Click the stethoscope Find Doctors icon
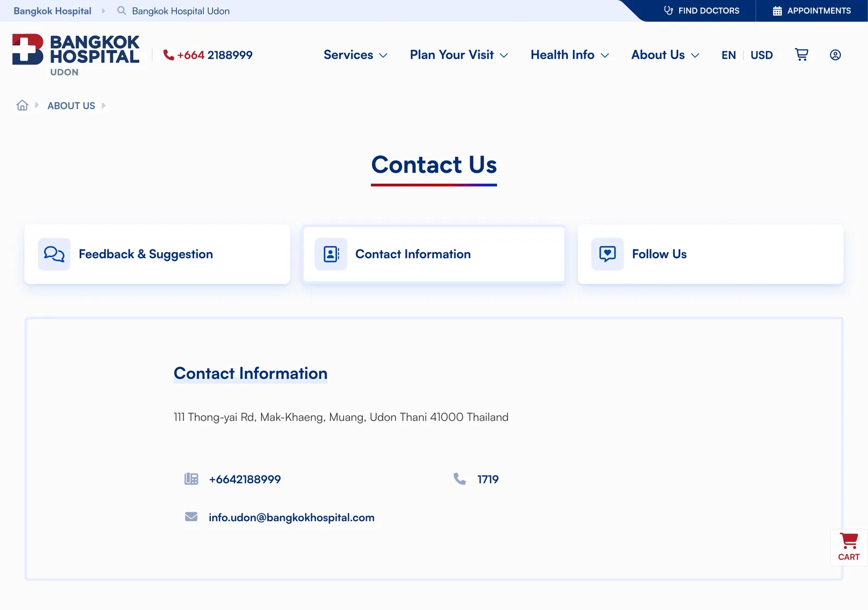868x610 pixels. (668, 10)
